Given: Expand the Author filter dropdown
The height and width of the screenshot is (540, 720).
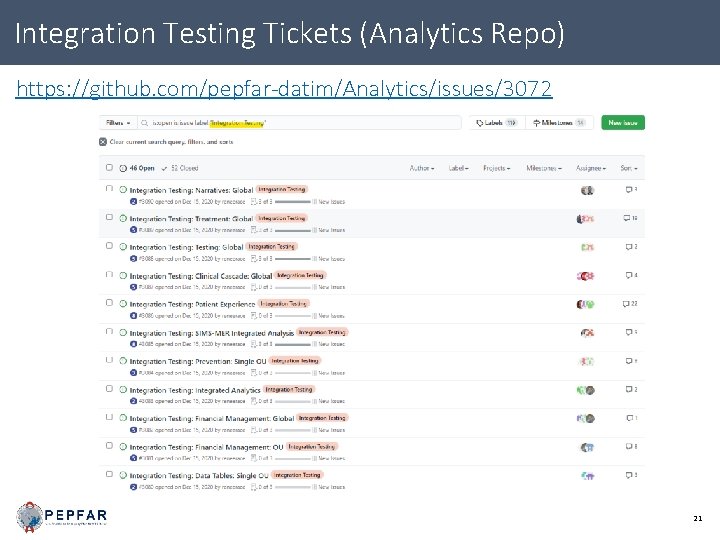Looking at the screenshot, I should [422, 168].
